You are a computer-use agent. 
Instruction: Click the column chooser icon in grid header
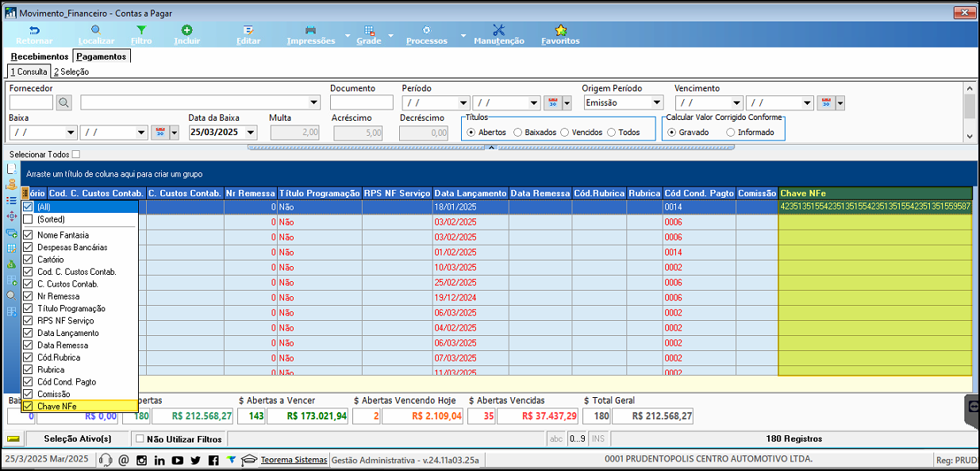[25, 193]
